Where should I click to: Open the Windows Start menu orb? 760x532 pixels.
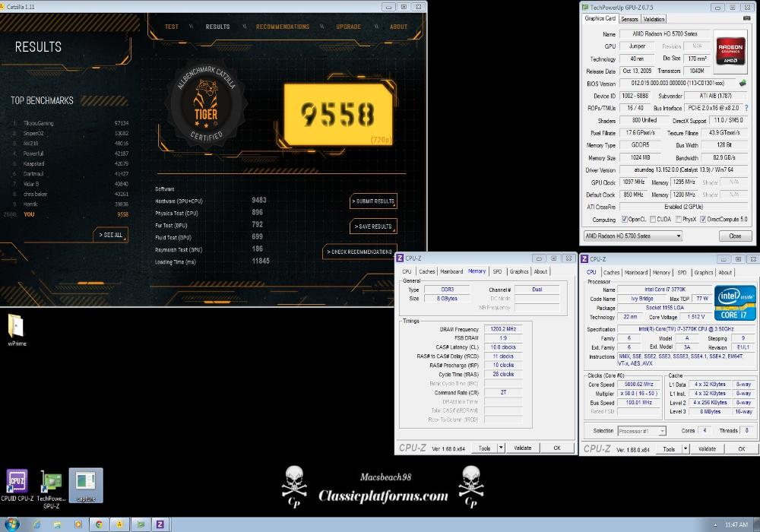pyautogui.click(x=11, y=524)
